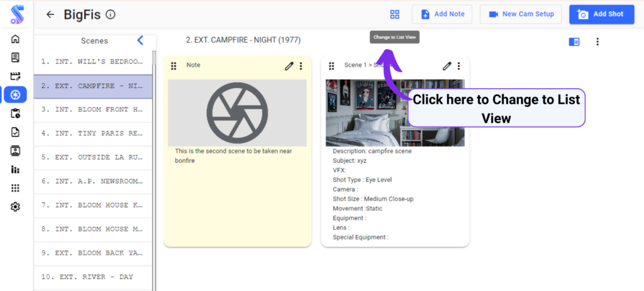Open settings gear in sidebar
This screenshot has height=291, width=644.
pos(15,207)
